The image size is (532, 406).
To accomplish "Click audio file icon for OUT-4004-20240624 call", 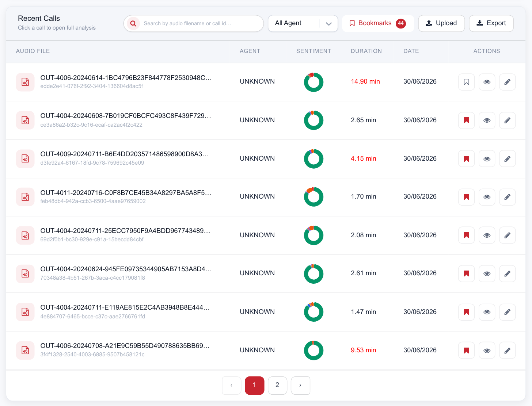I will pyautogui.click(x=25, y=274).
